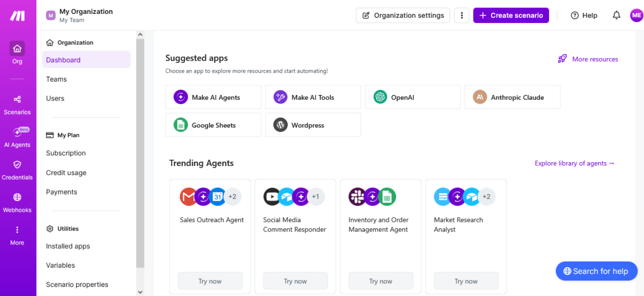This screenshot has width=644, height=296.
Task: Click Try now for Social Media Comment Responder
Action: [x=295, y=281]
